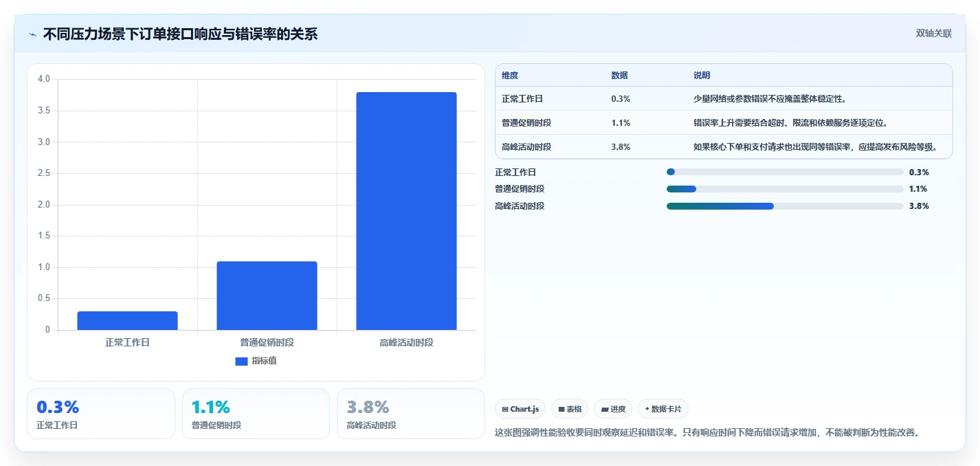The height and width of the screenshot is (466, 980).
Task: Click the 4.0 y-axis tick label
Action: (x=44, y=79)
